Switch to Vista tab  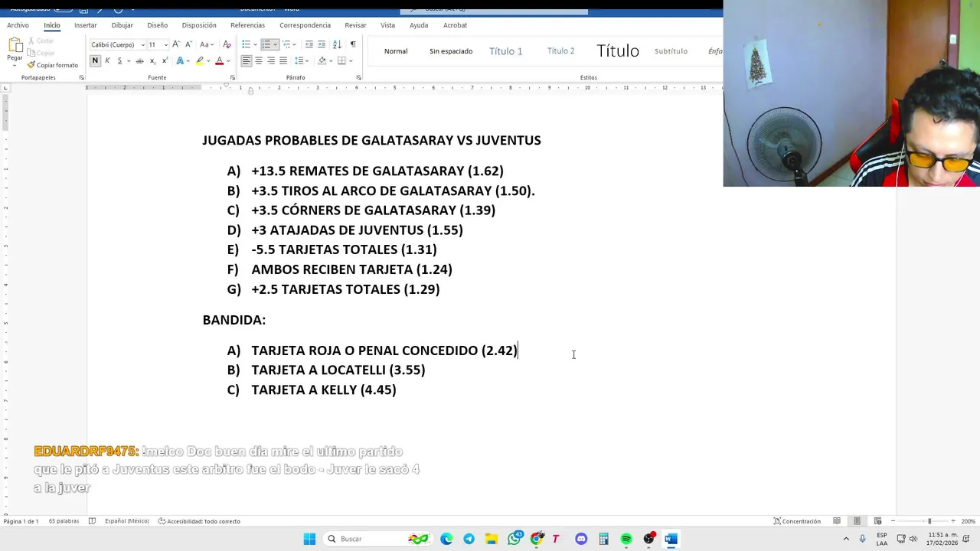point(388,25)
